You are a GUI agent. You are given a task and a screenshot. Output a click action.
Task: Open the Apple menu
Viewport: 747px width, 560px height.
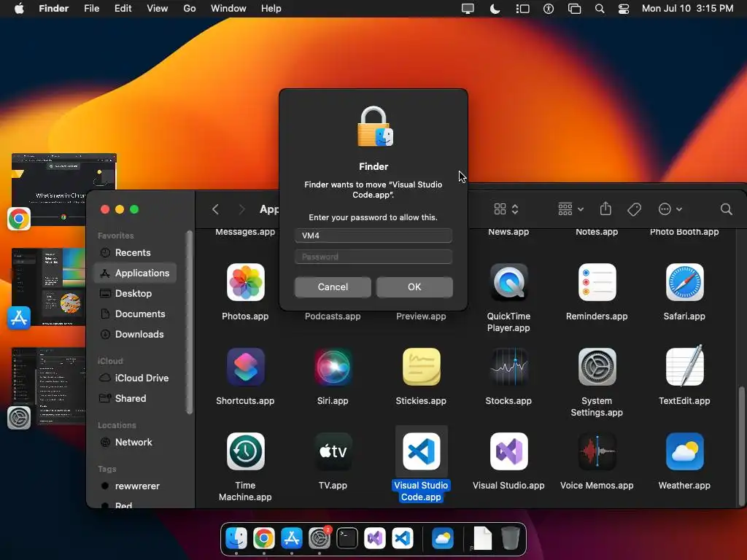[19, 9]
